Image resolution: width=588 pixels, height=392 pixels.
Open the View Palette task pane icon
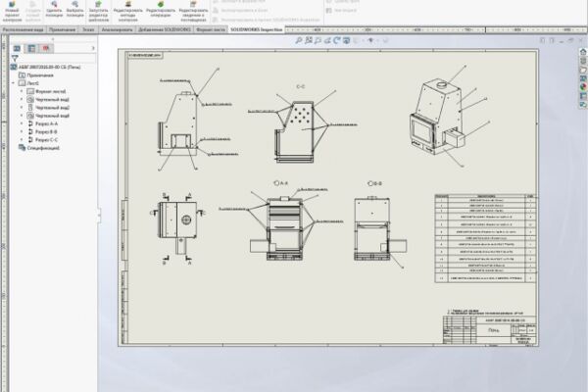[583, 78]
